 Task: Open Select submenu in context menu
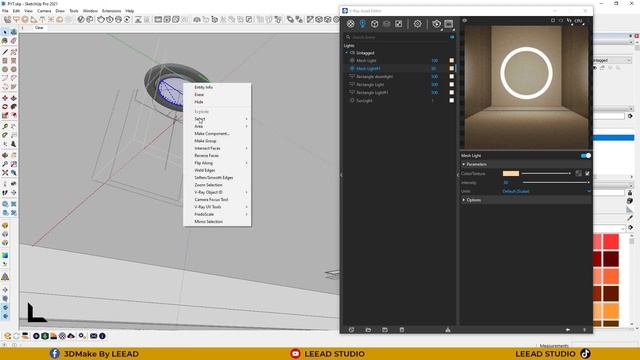(x=217, y=119)
